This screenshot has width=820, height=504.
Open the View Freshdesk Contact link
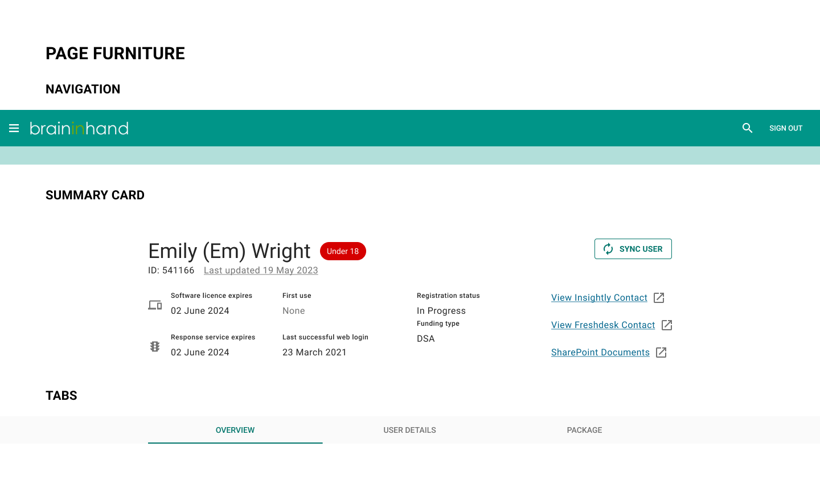click(x=603, y=325)
